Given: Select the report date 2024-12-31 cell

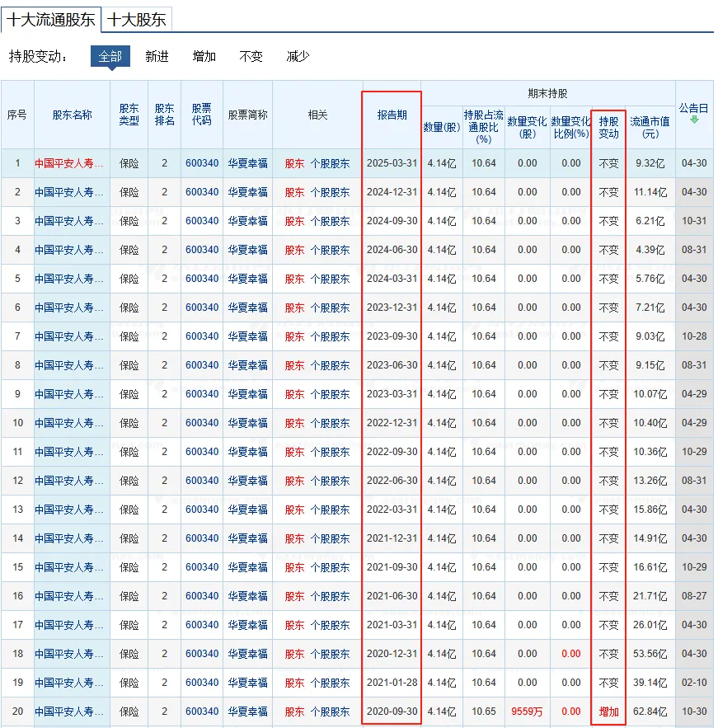Looking at the screenshot, I should pyautogui.click(x=392, y=192).
